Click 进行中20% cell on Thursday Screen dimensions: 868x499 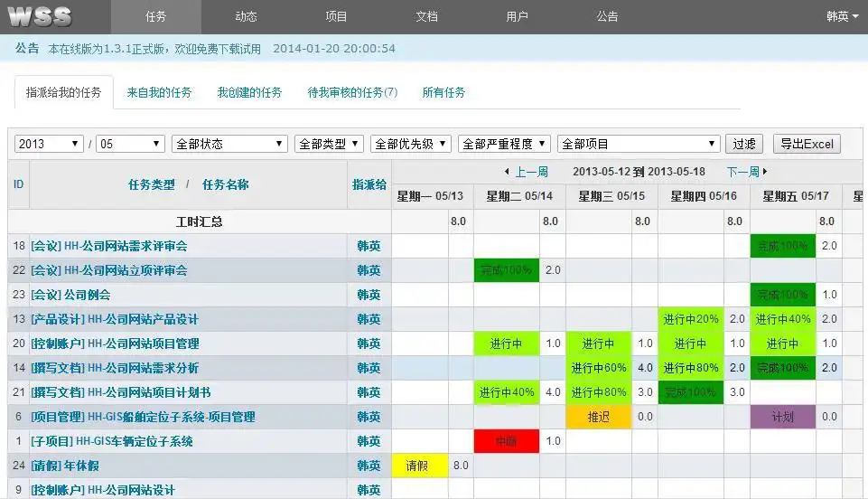691,319
